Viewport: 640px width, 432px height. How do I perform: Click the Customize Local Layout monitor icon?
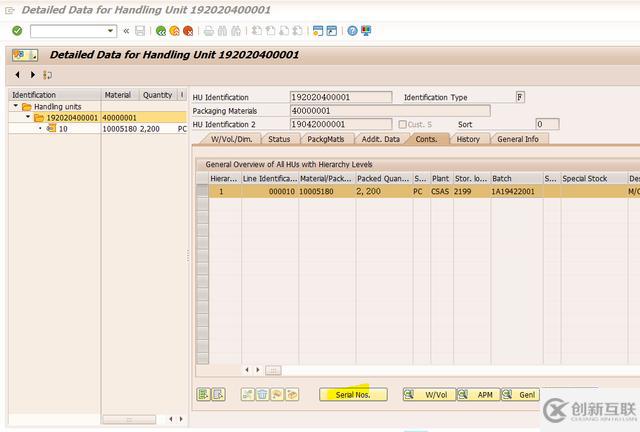[366, 31]
